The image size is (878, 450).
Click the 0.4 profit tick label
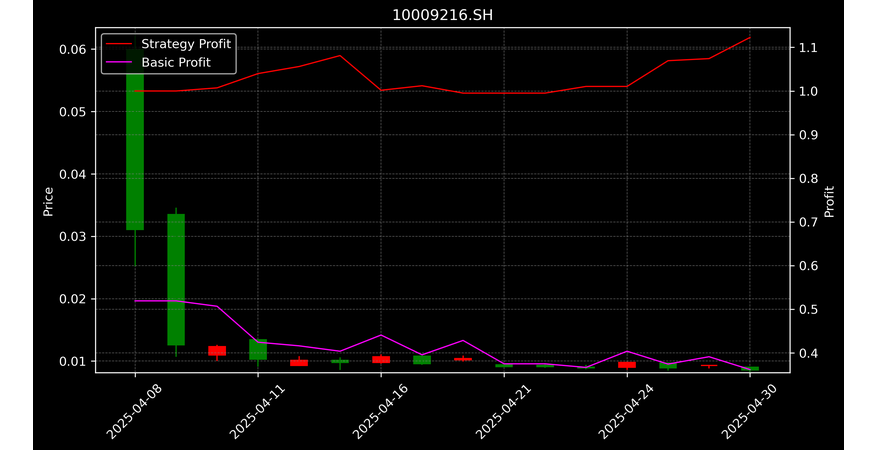pyautogui.click(x=807, y=353)
